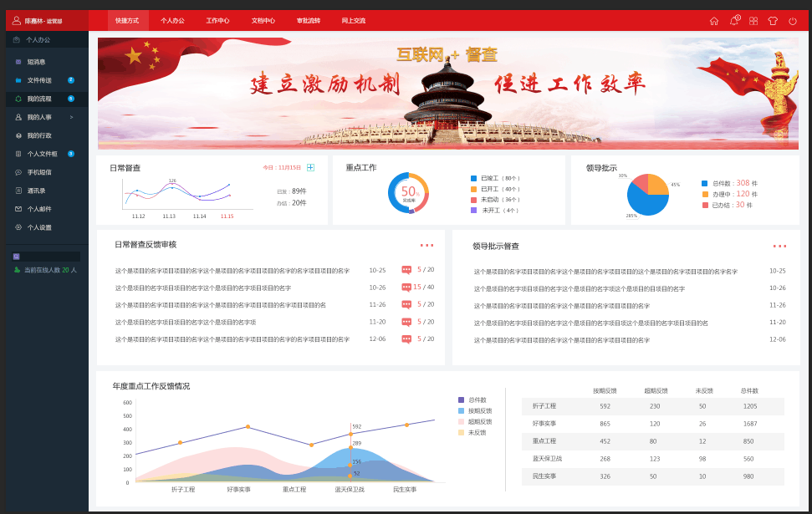Open the 个人邮件 icon in sidebar

[x=20, y=210]
